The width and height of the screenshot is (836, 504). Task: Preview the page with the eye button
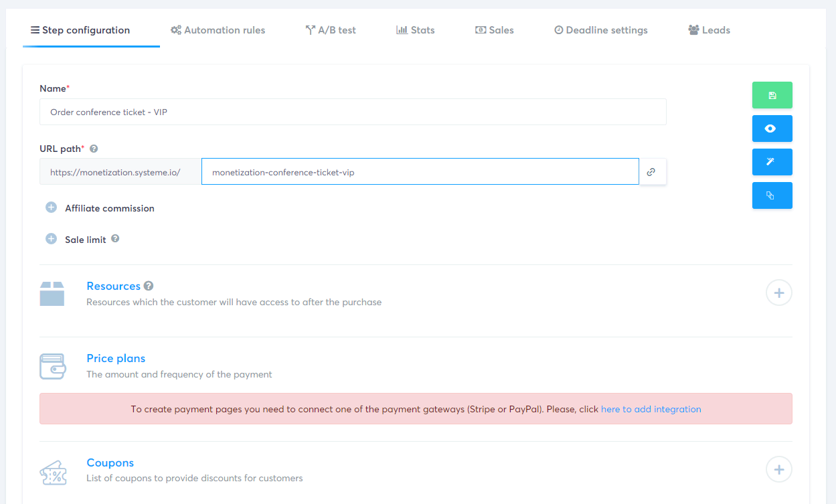tap(772, 129)
